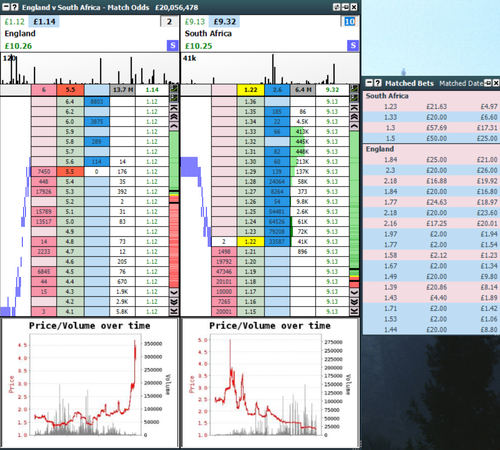The height and width of the screenshot is (450, 500).
Task: Select the South Africa group in Matched Bets
Action: [x=387, y=96]
